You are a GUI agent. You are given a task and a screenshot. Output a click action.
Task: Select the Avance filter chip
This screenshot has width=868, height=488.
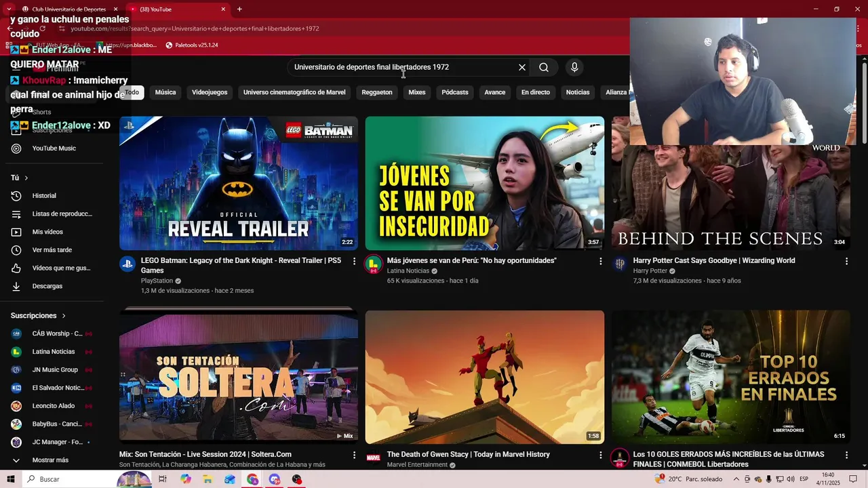coord(495,92)
